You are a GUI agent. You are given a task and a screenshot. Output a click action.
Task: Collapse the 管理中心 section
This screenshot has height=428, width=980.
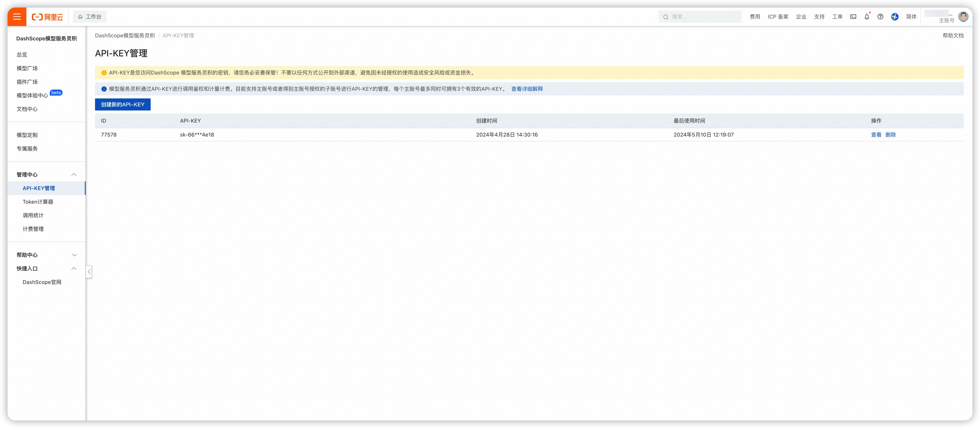coord(74,175)
